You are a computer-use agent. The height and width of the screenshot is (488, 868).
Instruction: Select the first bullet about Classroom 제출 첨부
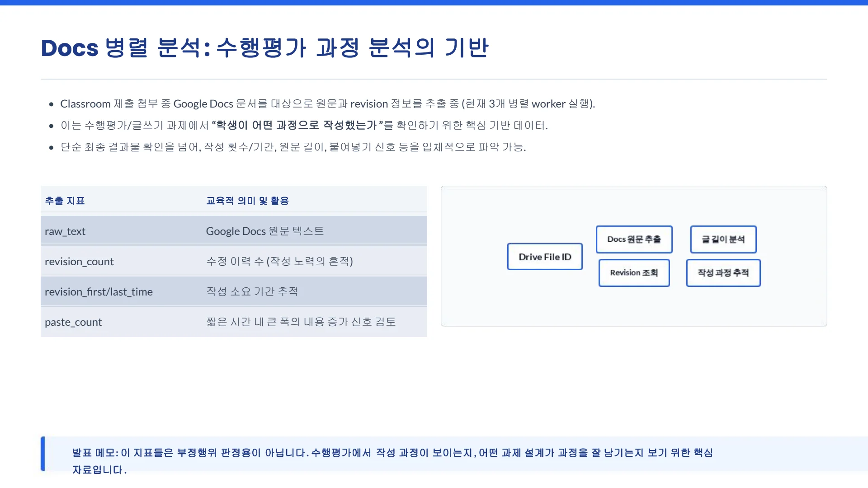point(327,104)
